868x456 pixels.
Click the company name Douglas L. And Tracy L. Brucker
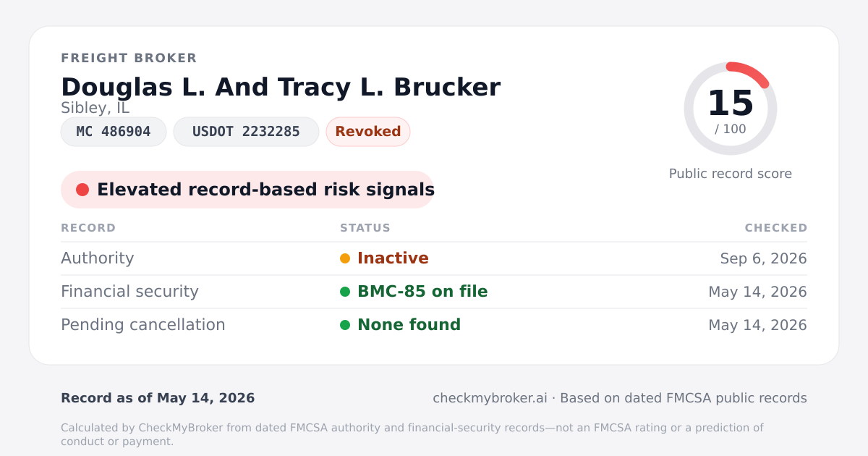[281, 87]
